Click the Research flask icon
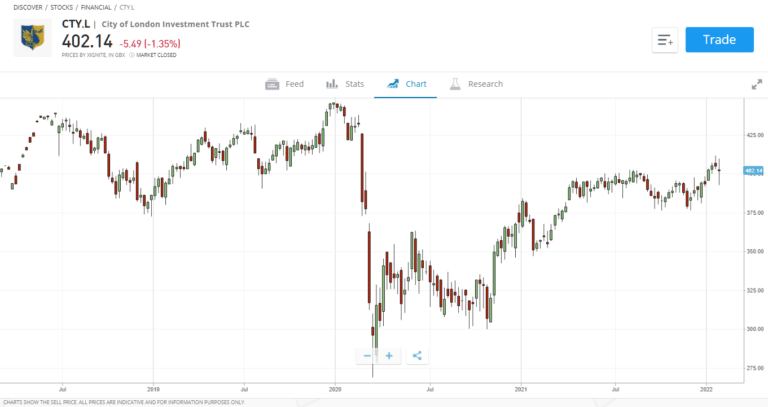Screen dimensions: 768x407 pos(454,84)
